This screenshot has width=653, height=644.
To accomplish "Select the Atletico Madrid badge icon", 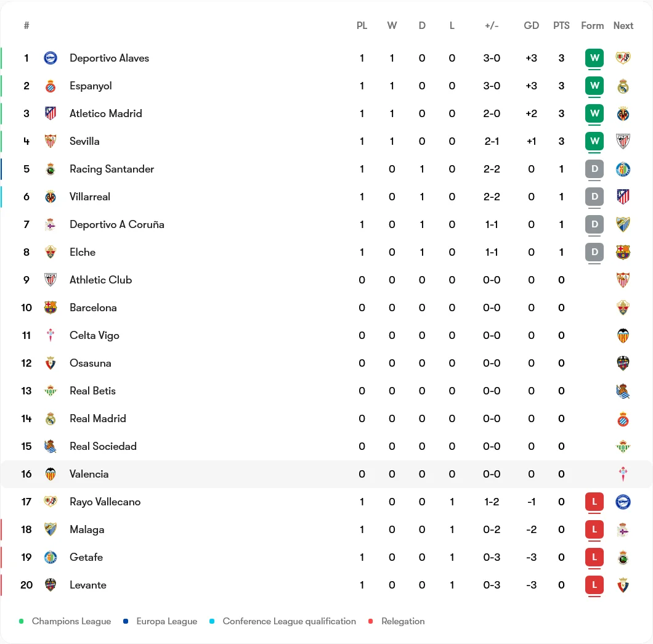I will tap(51, 113).
